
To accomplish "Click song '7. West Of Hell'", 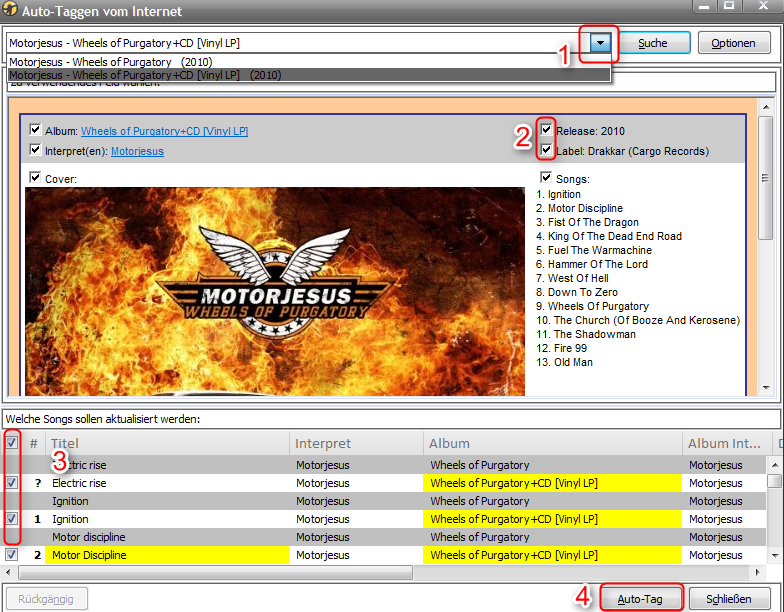I will (572, 278).
